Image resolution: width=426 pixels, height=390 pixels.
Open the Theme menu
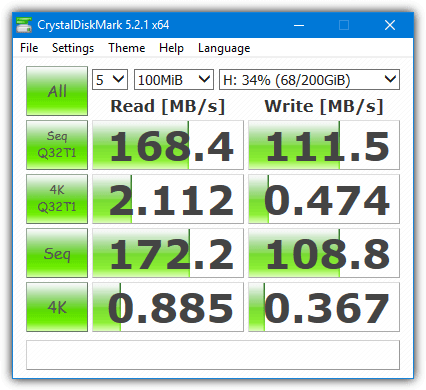[x=127, y=48]
